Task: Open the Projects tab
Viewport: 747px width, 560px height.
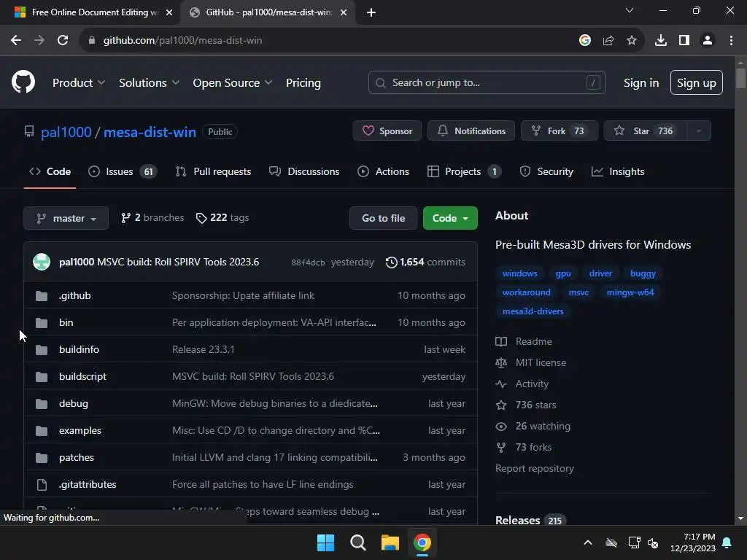Action: (464, 171)
